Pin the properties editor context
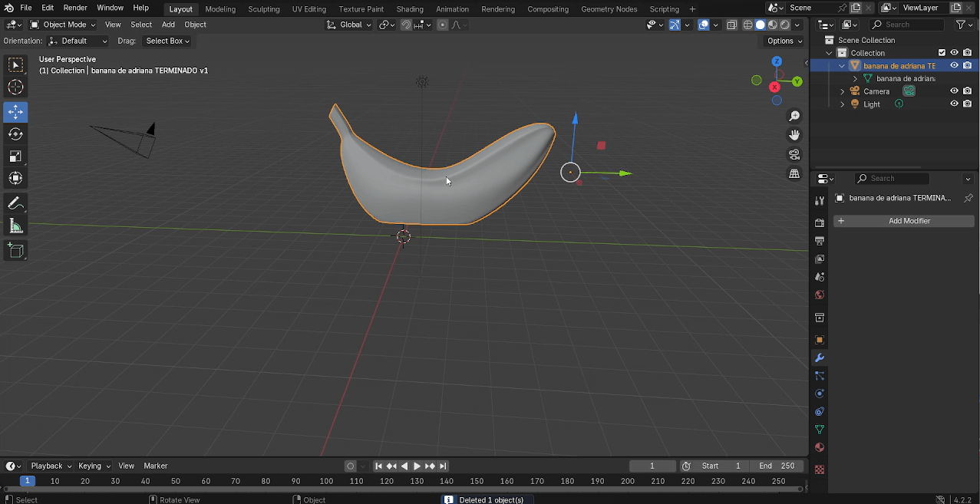Screen dimensions: 980x504 968,198
